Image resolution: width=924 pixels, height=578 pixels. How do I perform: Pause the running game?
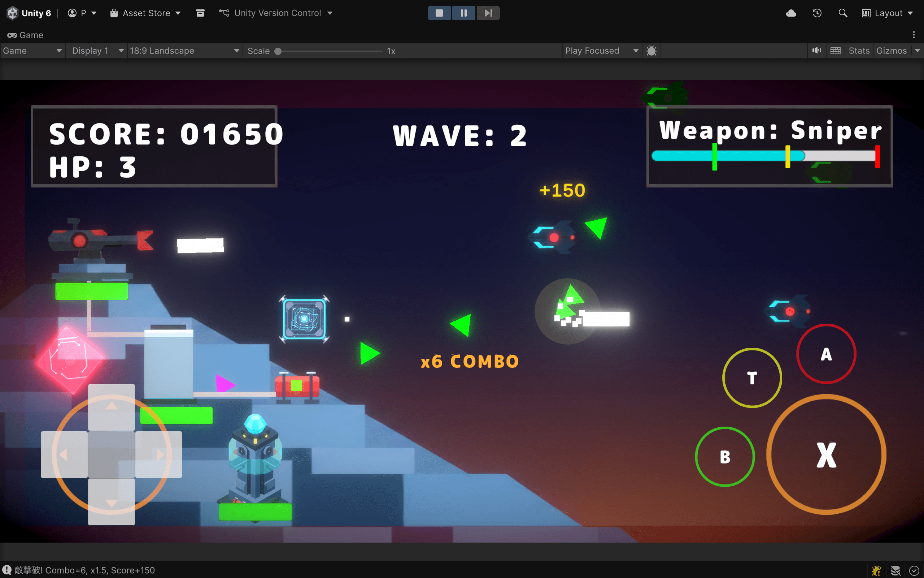[x=463, y=13]
